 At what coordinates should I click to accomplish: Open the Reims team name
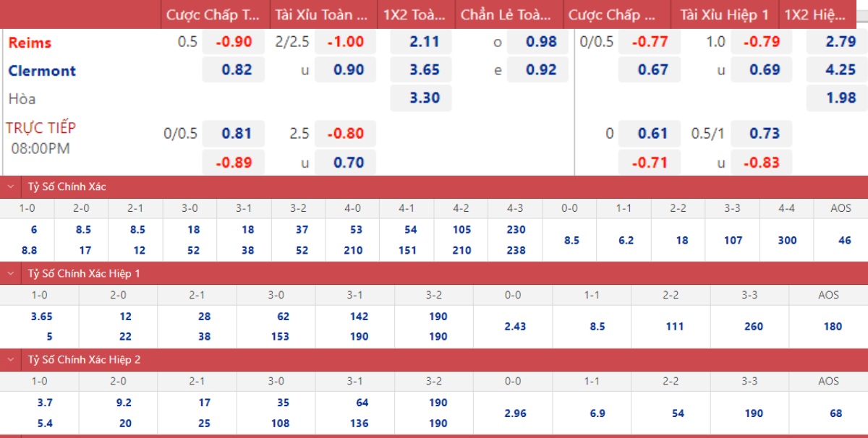[30, 43]
